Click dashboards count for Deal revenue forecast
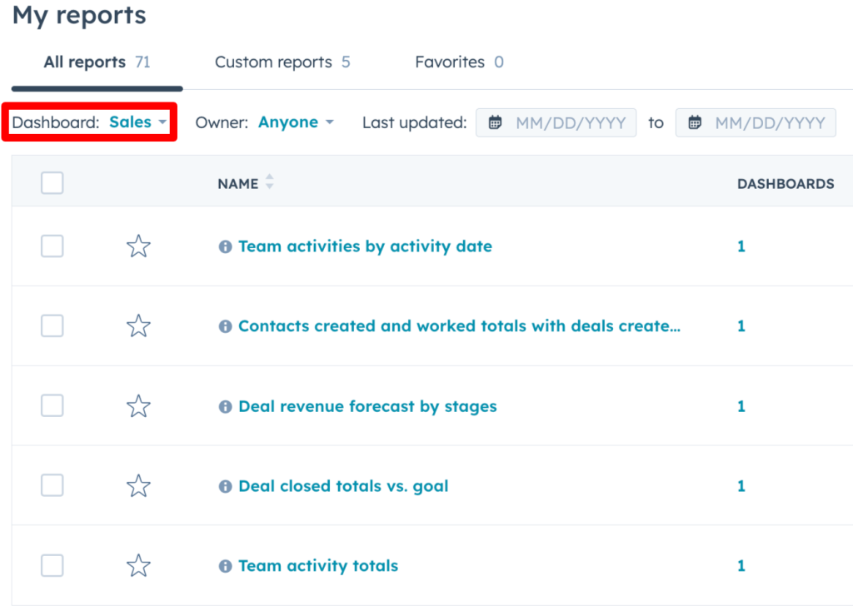 coord(741,406)
